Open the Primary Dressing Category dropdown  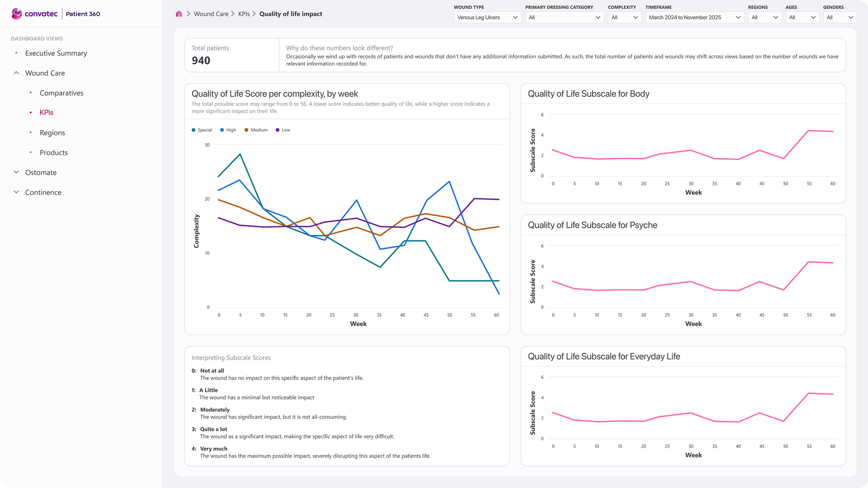click(564, 18)
